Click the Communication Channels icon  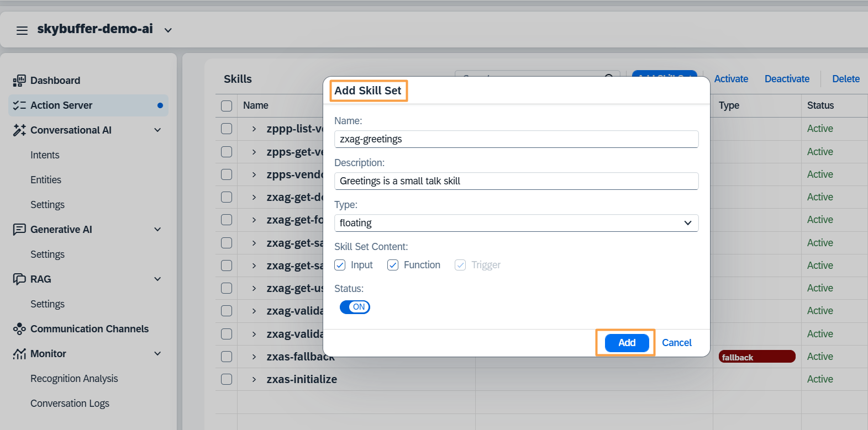pyautogui.click(x=19, y=329)
